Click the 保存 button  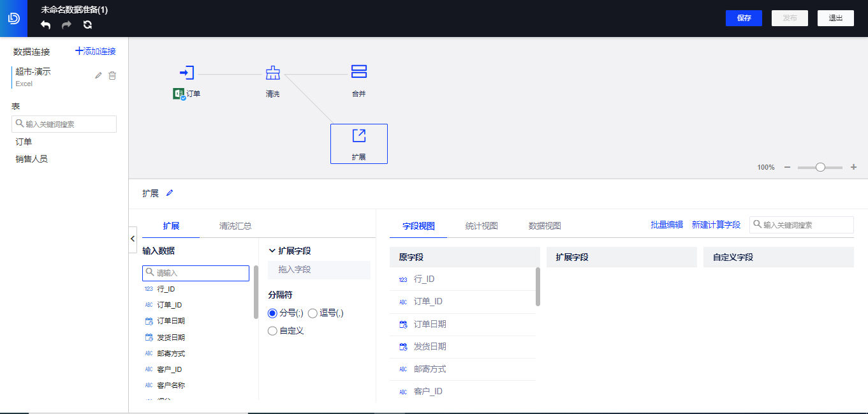(744, 18)
